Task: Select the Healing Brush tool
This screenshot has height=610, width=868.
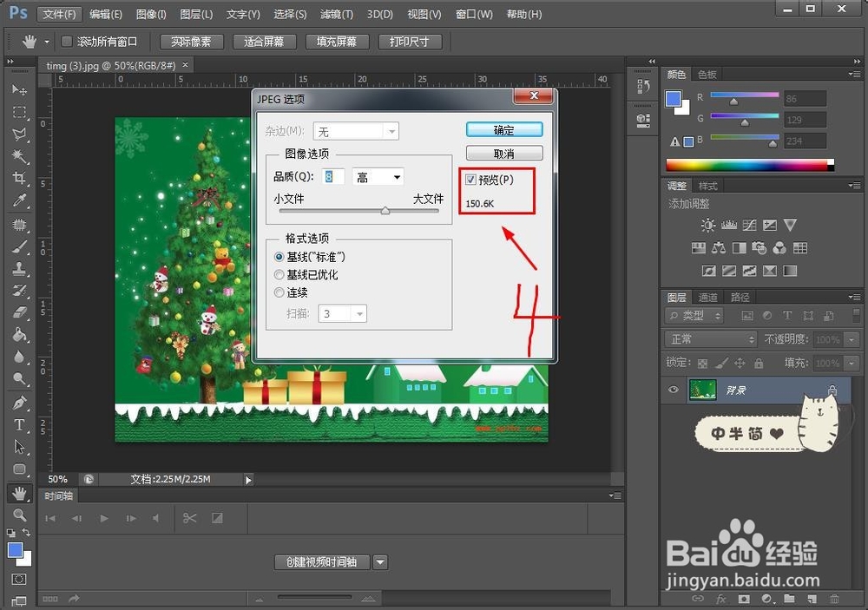Action: (19, 224)
